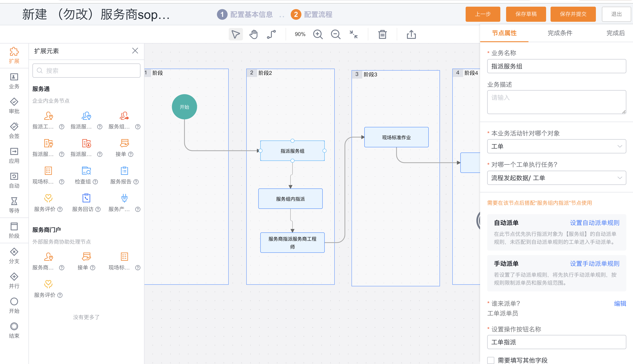633x364 pixels.
Task: Close the 扩展元素 panel
Action: coord(135,51)
